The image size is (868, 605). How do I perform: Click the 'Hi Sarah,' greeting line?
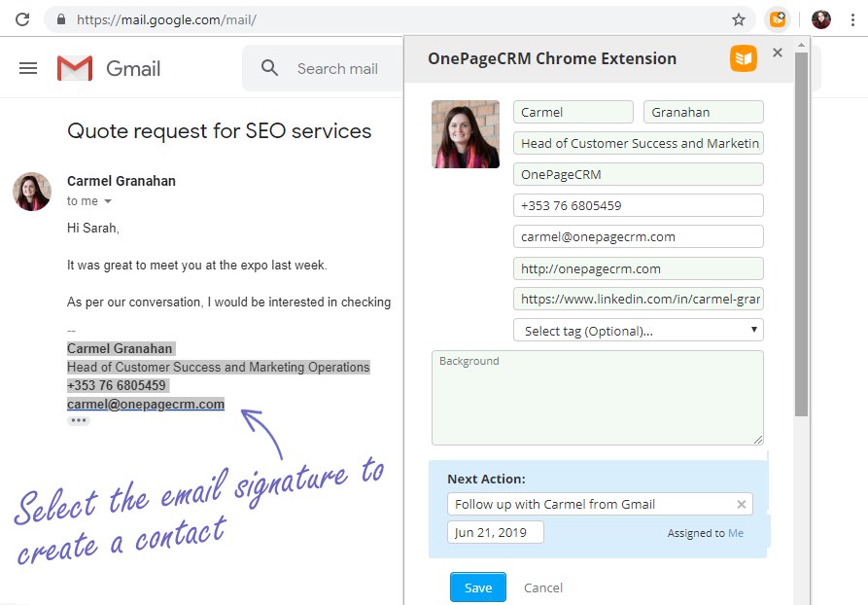(93, 228)
